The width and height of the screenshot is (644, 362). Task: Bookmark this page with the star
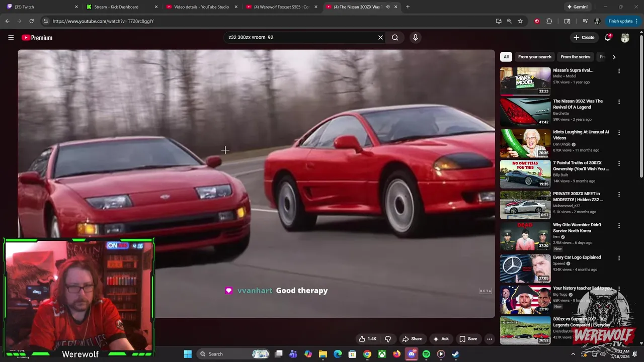point(520,21)
